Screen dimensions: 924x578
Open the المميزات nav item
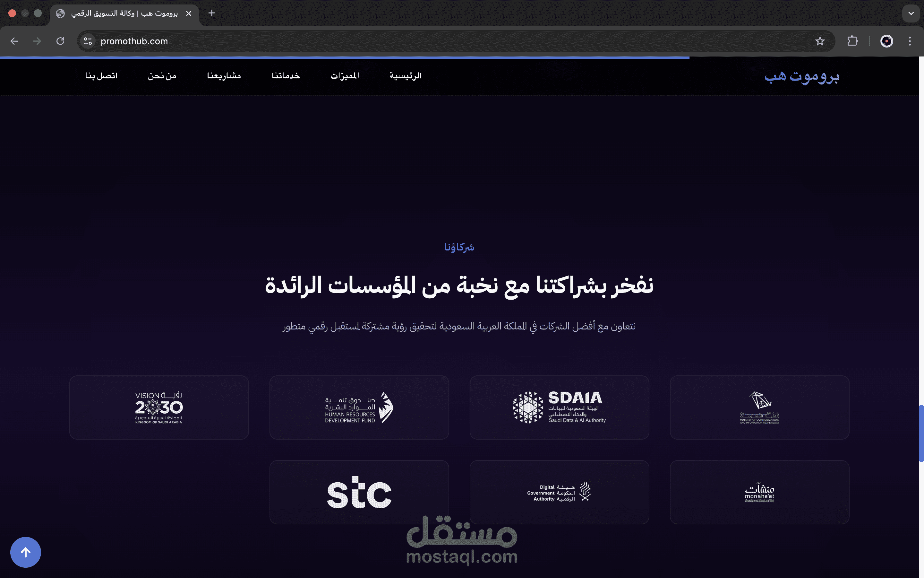pos(345,76)
